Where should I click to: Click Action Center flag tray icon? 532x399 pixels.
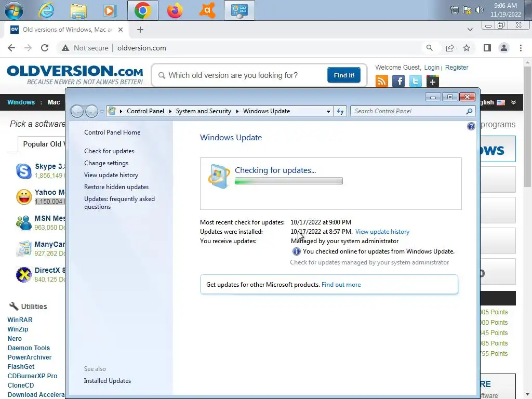(467, 10)
